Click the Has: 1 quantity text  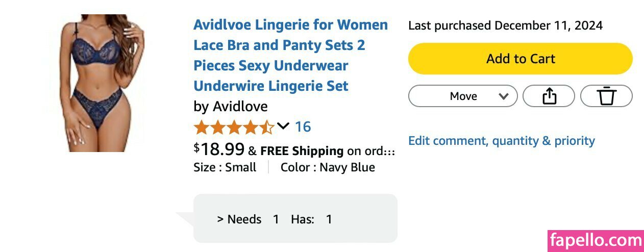tap(311, 219)
